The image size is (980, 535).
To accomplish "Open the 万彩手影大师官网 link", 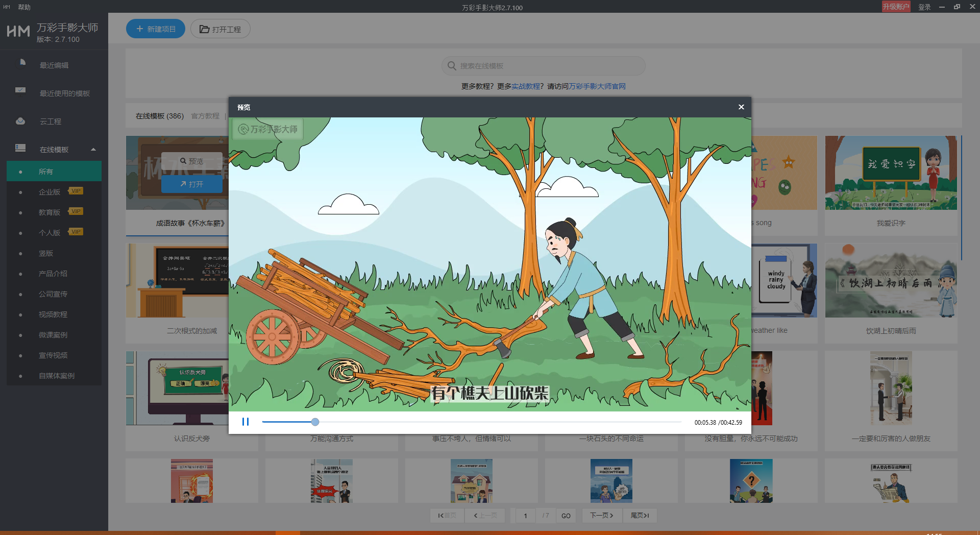I will (597, 86).
